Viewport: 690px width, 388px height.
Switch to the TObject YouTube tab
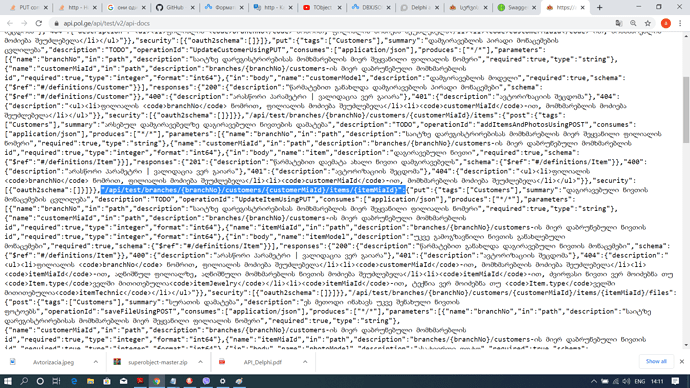(x=322, y=7)
